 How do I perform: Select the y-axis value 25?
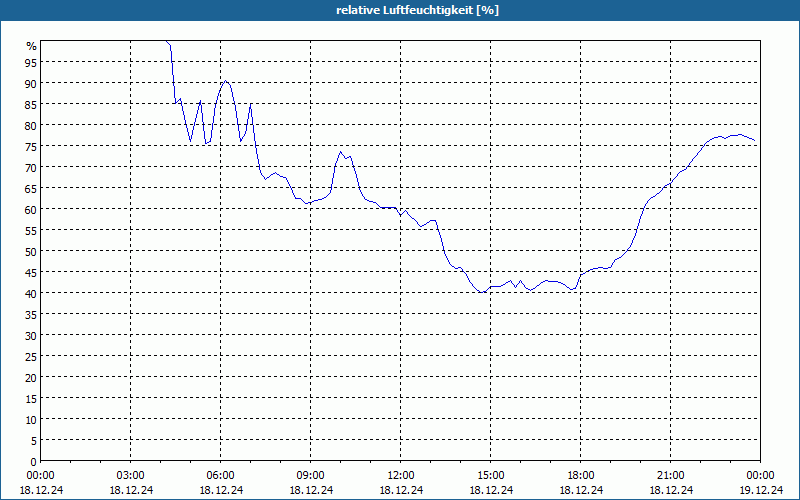31,356
